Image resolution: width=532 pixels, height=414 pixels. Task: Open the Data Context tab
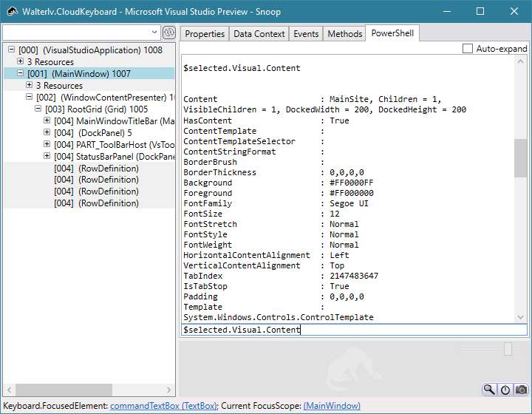tap(259, 34)
